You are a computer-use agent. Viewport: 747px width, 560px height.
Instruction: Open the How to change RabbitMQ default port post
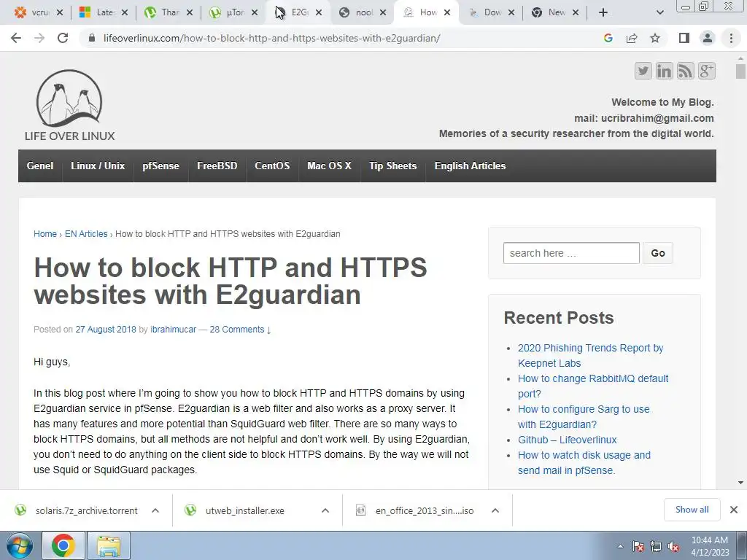point(593,386)
